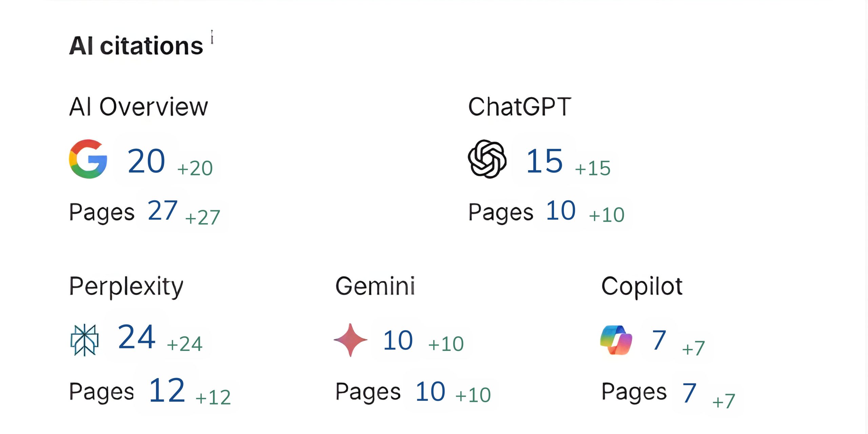
Task: Open info tooltip beside AI citations
Action: [212, 37]
